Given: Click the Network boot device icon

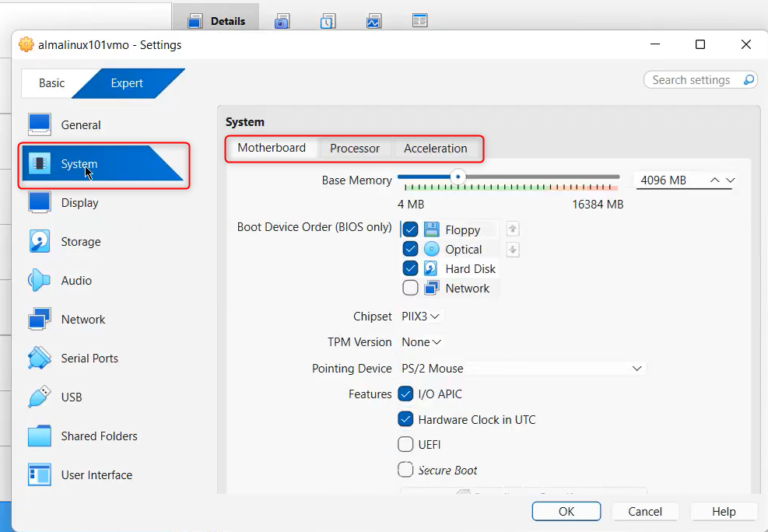Looking at the screenshot, I should click(x=432, y=288).
